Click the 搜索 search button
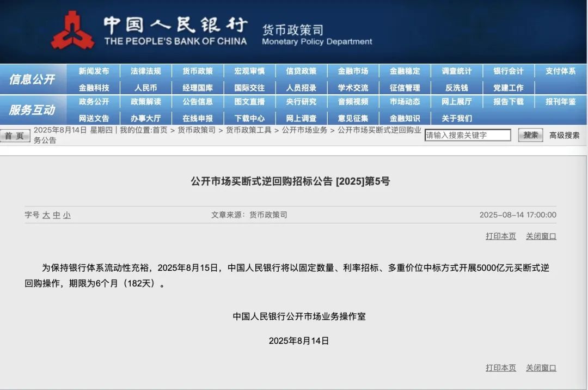The width and height of the screenshot is (588, 390). pos(531,135)
